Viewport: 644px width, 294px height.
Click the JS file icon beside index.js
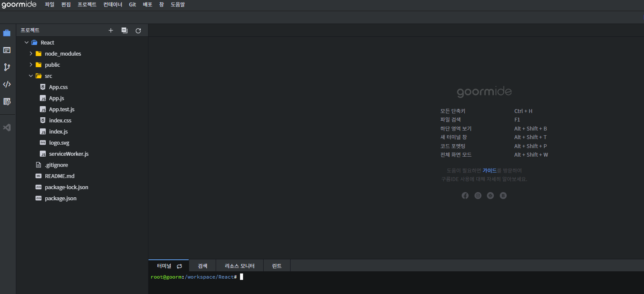pos(43,131)
